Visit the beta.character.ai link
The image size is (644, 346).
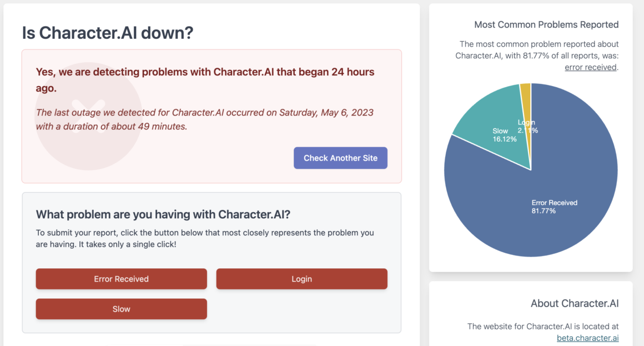click(x=587, y=338)
